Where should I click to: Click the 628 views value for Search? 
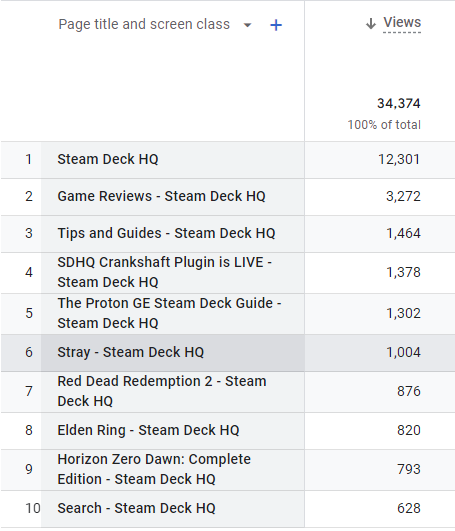409,508
